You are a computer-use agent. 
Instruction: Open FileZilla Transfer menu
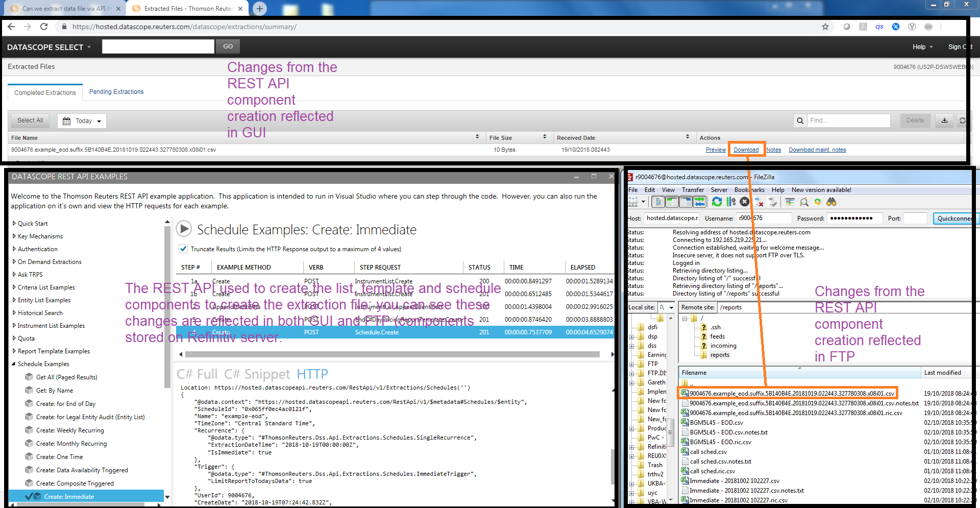click(693, 190)
